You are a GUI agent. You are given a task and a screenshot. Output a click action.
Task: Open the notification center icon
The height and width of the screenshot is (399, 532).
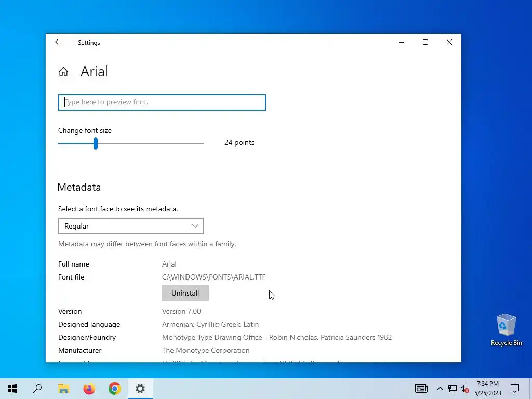(x=515, y=389)
